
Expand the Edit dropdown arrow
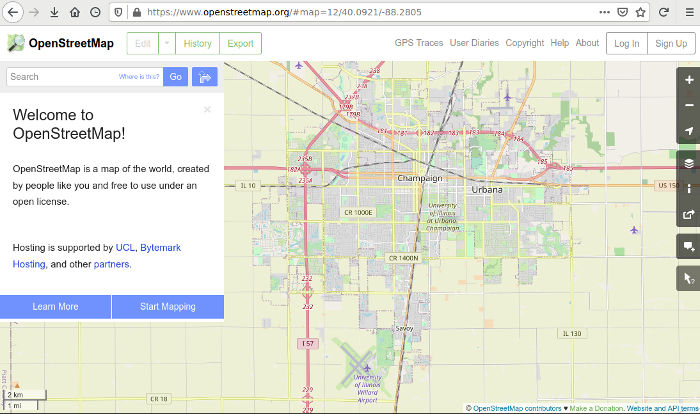point(167,43)
